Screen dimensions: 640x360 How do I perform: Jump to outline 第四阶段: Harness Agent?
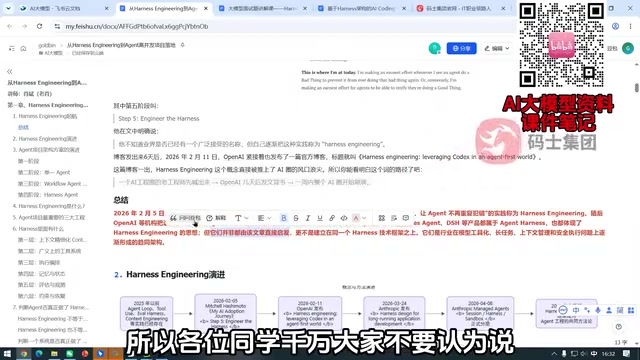[x=48, y=195]
